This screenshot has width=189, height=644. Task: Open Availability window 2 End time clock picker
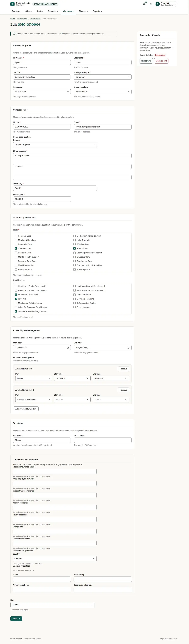[x=126, y=400]
